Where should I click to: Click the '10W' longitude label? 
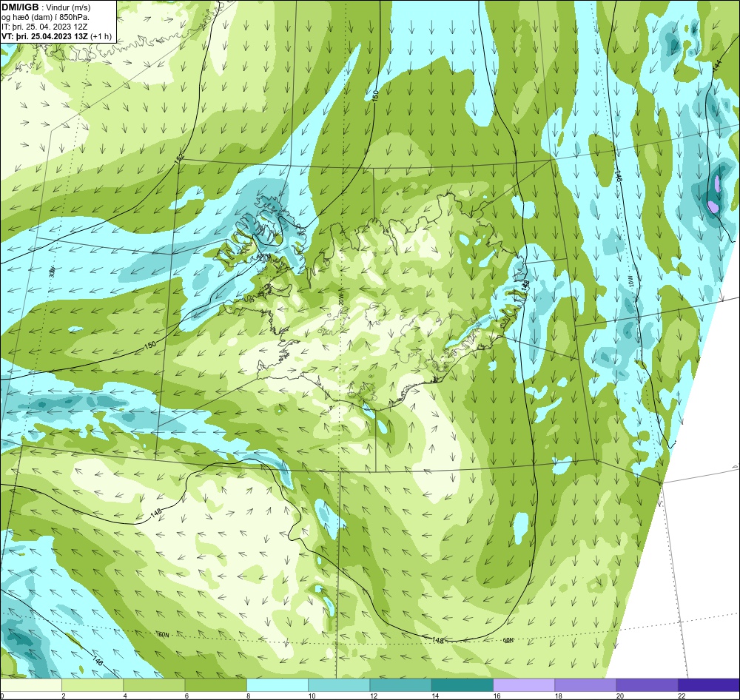coord(630,281)
